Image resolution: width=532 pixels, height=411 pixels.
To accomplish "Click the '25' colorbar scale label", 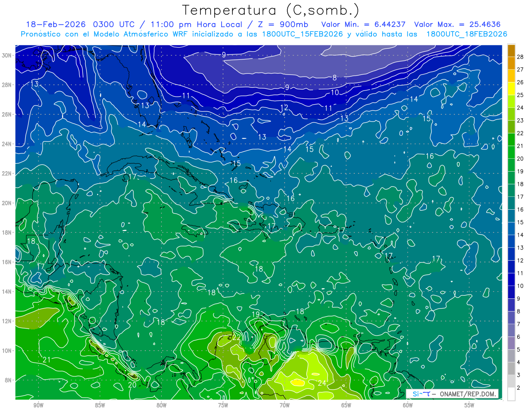I will (520, 95).
